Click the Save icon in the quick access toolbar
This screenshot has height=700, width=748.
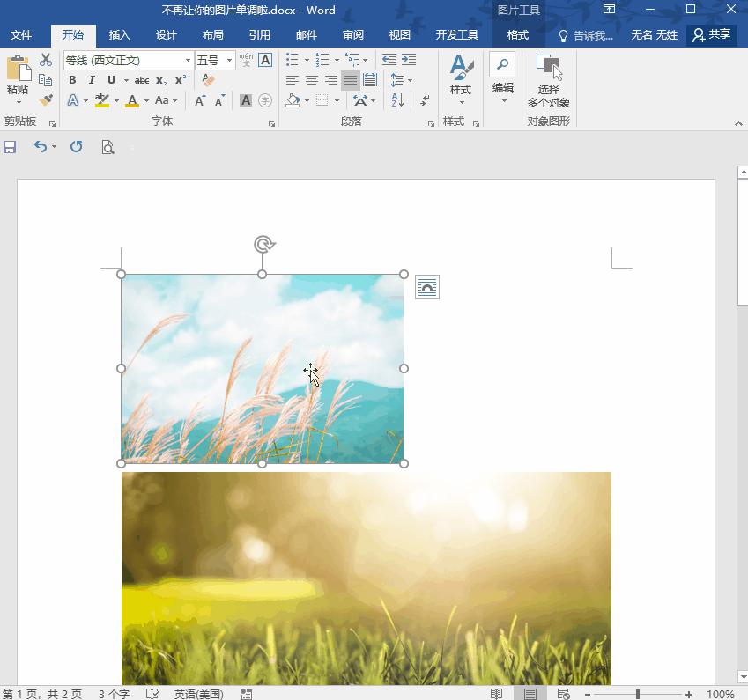tap(10, 147)
